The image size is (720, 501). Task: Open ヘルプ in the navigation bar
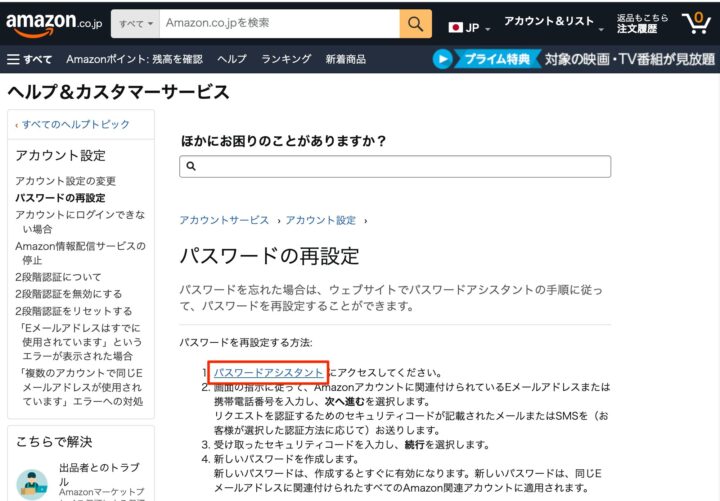232,59
